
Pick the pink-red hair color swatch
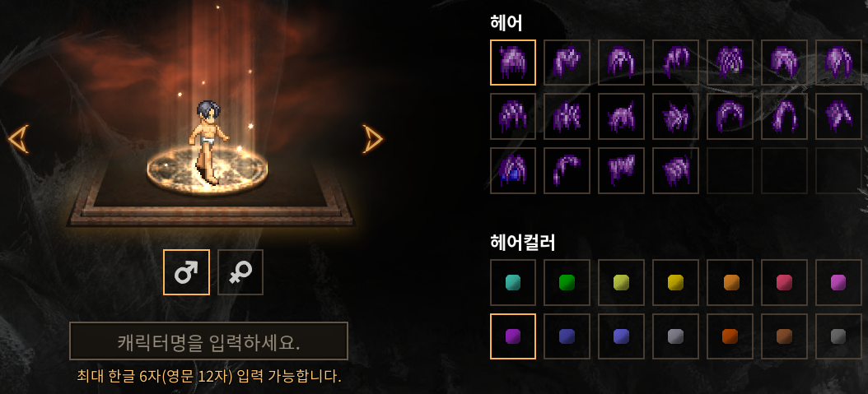click(784, 282)
